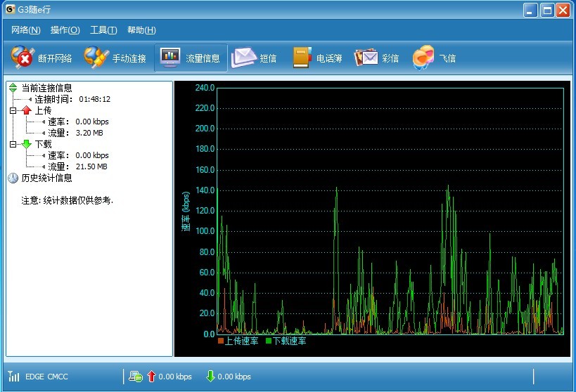Click the 飞信 toolbar label
Image resolution: width=576 pixels, height=392 pixels.
[447, 58]
